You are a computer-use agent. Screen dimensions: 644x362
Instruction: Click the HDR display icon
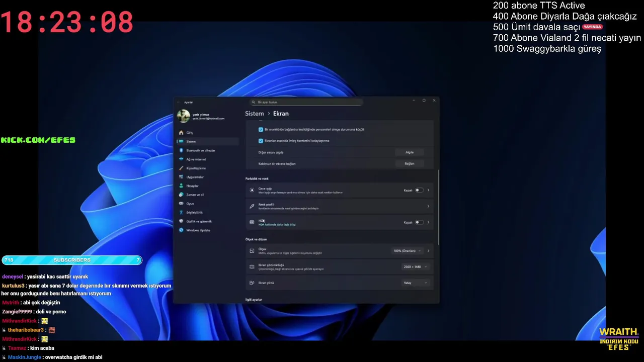[252, 222]
